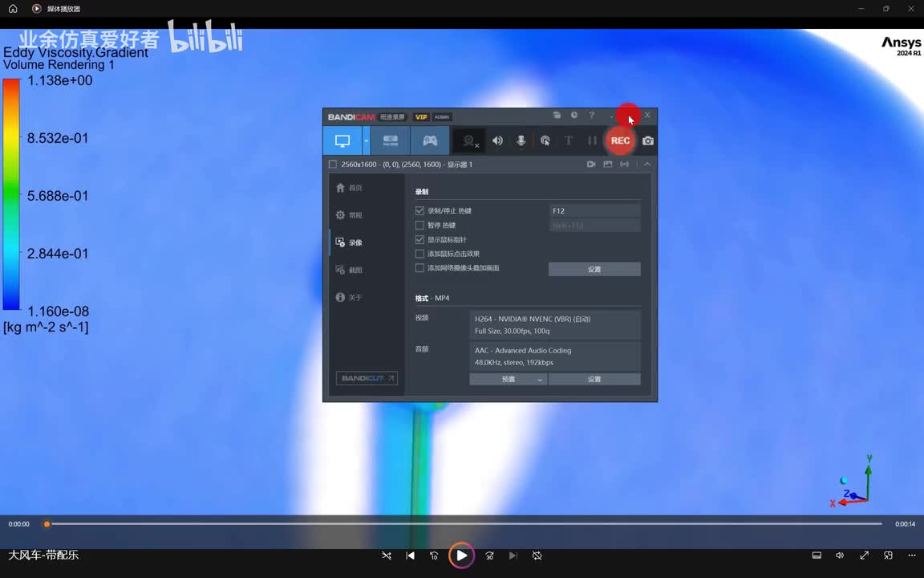The width and height of the screenshot is (924, 578).
Task: Toggle mouse click effect icon in Bandicam
Action: click(x=545, y=140)
